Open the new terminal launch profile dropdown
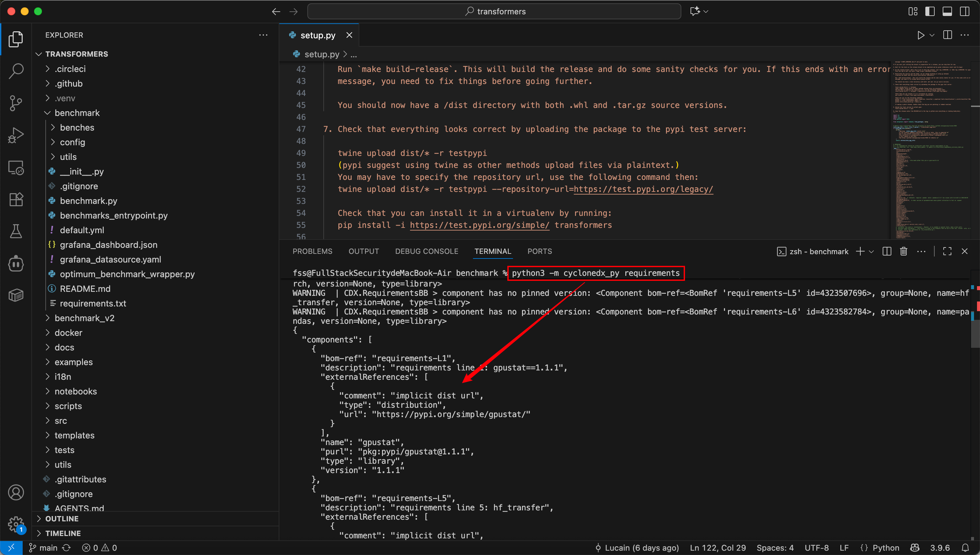This screenshot has height=555, width=980. [x=871, y=252]
